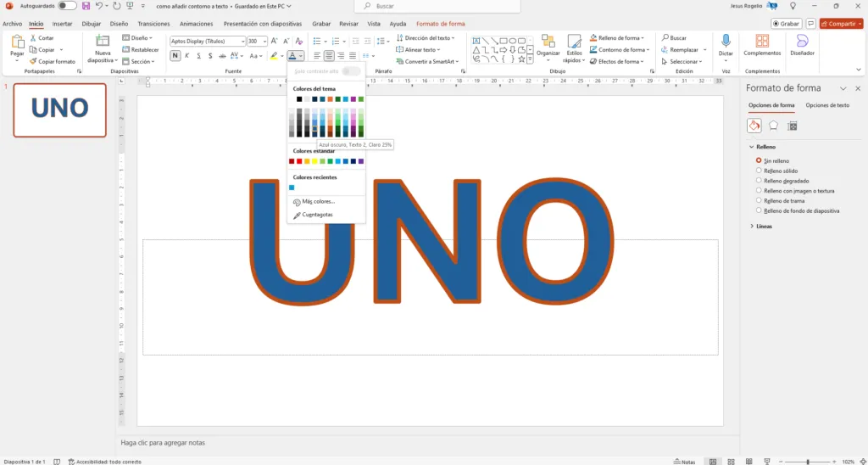Toggle strikethrough text formatting
The width and height of the screenshot is (868, 465).
click(x=222, y=55)
